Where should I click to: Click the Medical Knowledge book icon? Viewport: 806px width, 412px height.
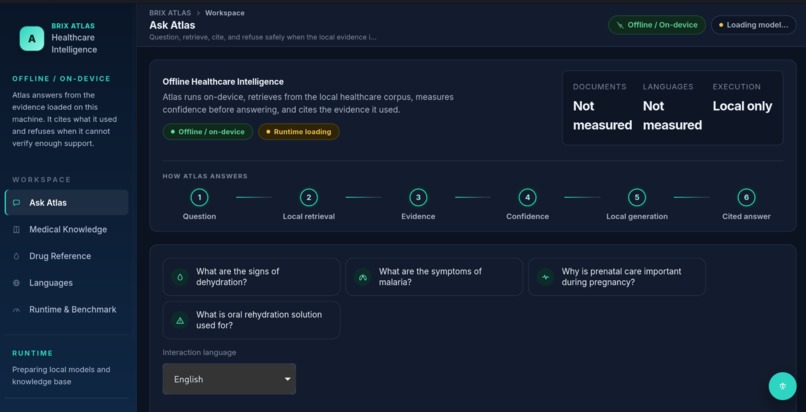click(16, 230)
